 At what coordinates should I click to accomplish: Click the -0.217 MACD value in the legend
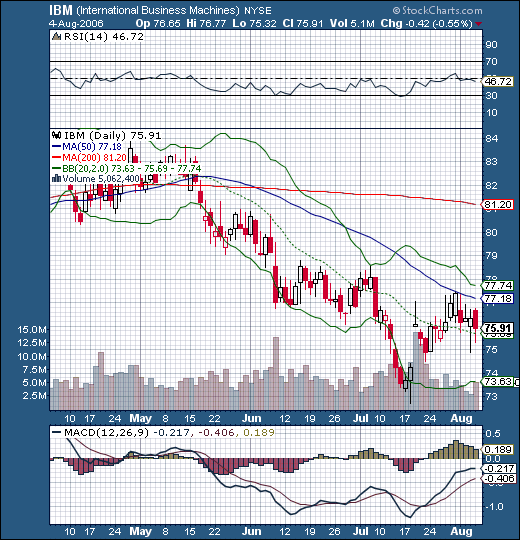click(171, 432)
